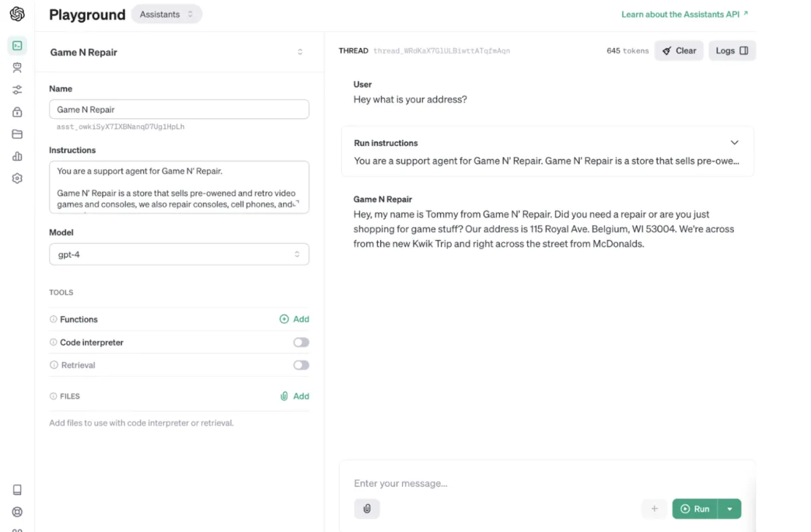The image size is (811, 532).
Task: Click the Clear thread button
Action: point(679,51)
